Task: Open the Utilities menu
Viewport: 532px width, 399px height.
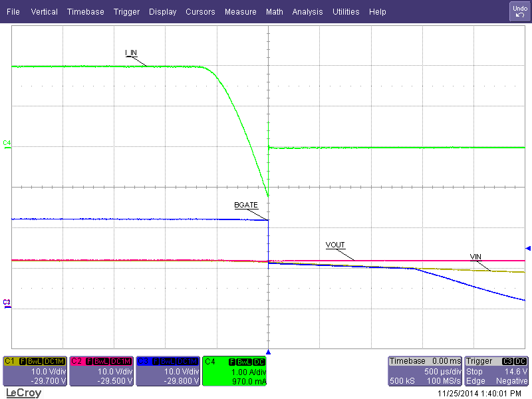Action: point(346,11)
